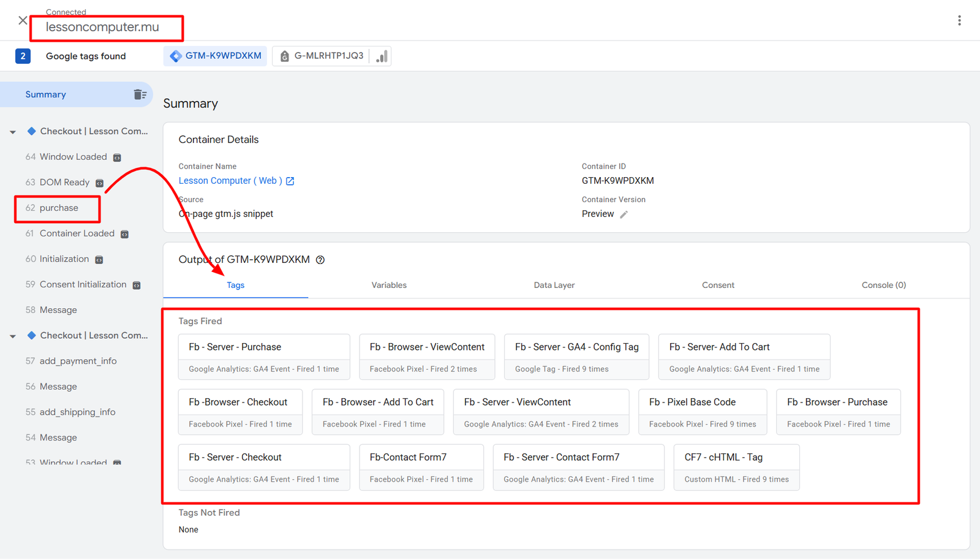Click the signal bars icon next to G-MLRHTP1JQ3
Image resolution: width=980 pixels, height=560 pixels.
click(x=382, y=56)
